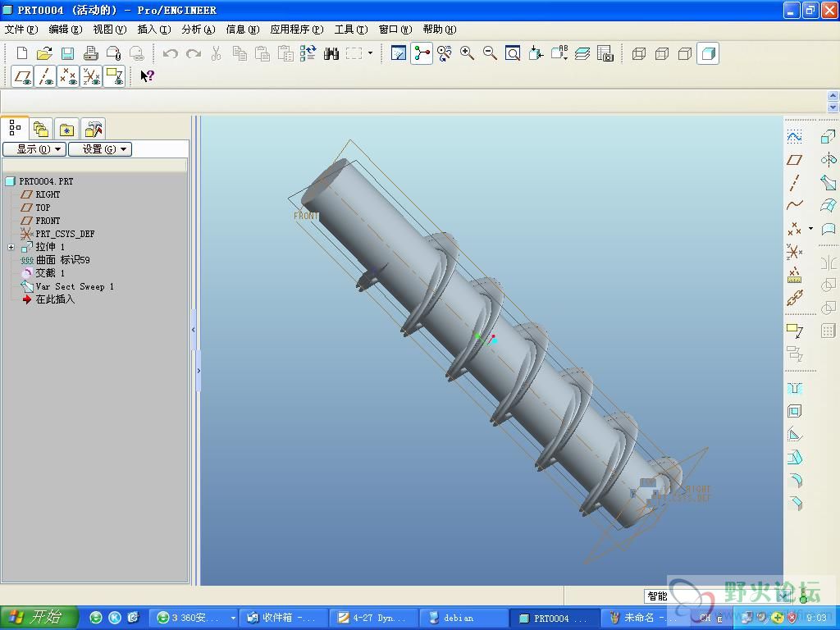Select the Datum Axis tool in right toolbar
Screen dimensions: 840x630
[794, 183]
